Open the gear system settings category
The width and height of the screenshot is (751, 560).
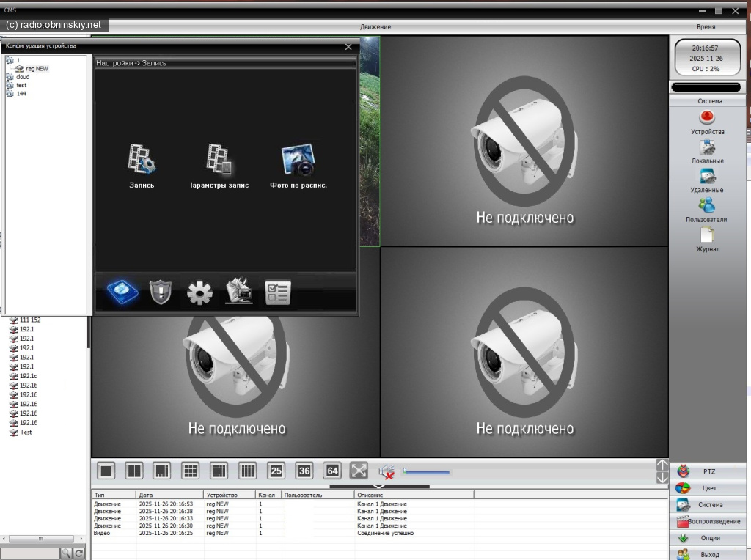(199, 292)
